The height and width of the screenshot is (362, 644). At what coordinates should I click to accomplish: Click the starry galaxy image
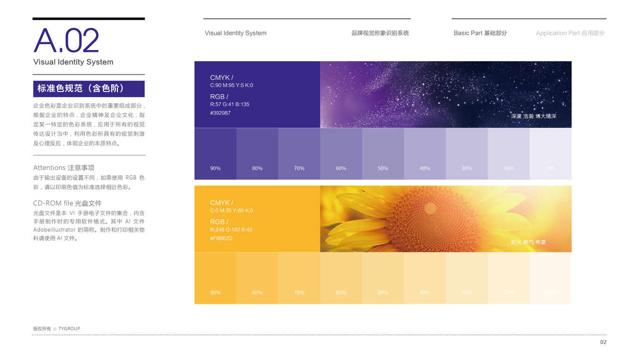click(446, 94)
